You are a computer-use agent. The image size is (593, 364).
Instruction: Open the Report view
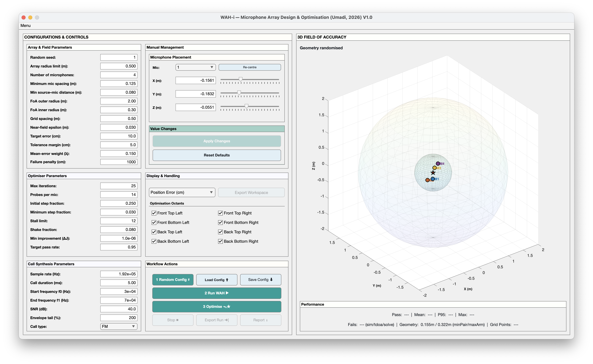click(260, 320)
